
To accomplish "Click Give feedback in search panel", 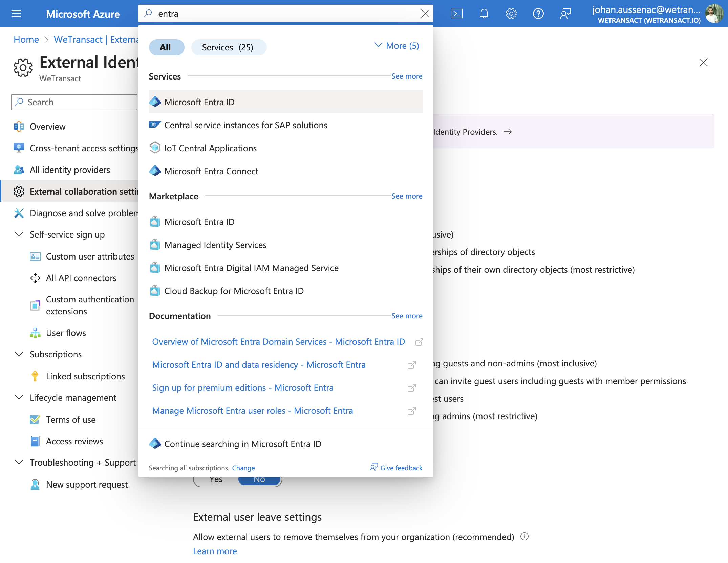I will 396,468.
